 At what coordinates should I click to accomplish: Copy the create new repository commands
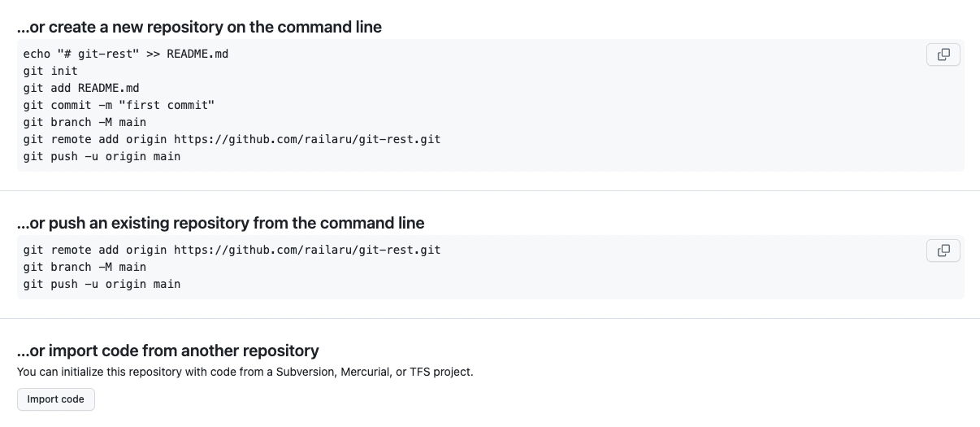943,54
